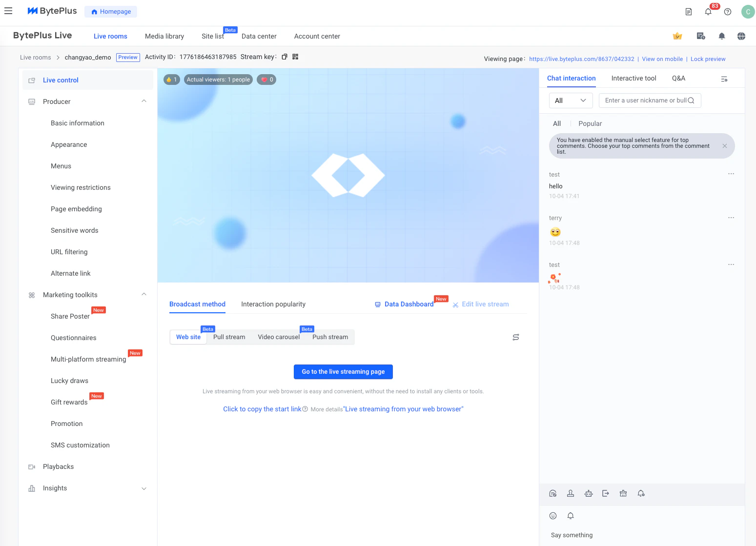Image resolution: width=756 pixels, height=546 pixels.
Task: Open Appearance settings
Action: [x=69, y=144]
